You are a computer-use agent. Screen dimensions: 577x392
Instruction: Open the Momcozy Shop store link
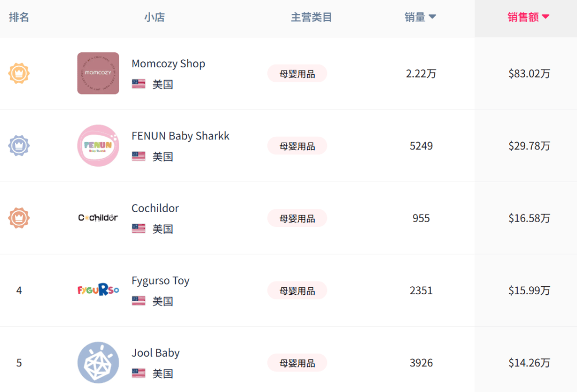pyautogui.click(x=168, y=63)
